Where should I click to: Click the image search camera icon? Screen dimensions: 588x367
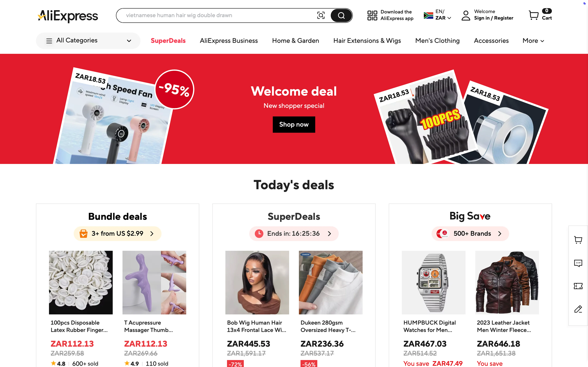pos(321,15)
